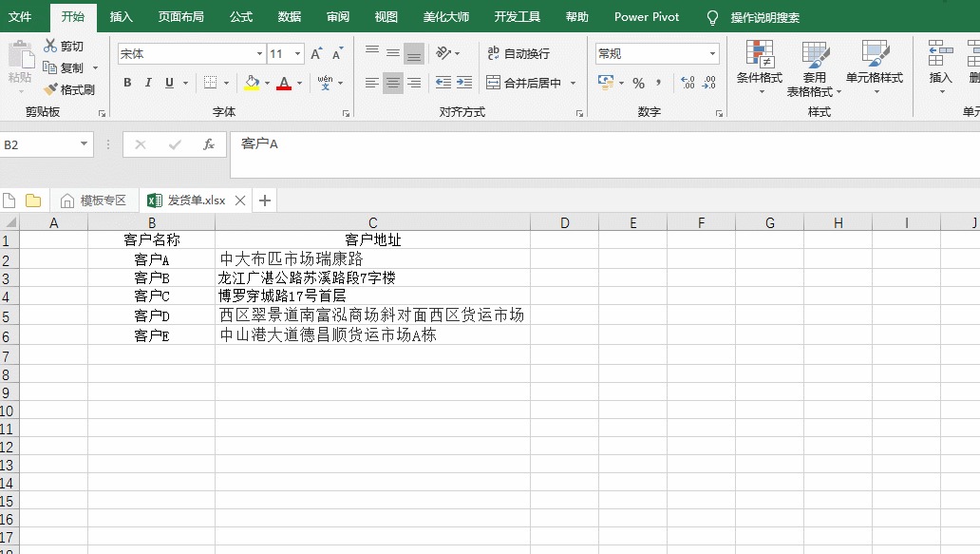Toggle wrap text (自动换行)
This screenshot has height=554, width=980.
(x=518, y=54)
